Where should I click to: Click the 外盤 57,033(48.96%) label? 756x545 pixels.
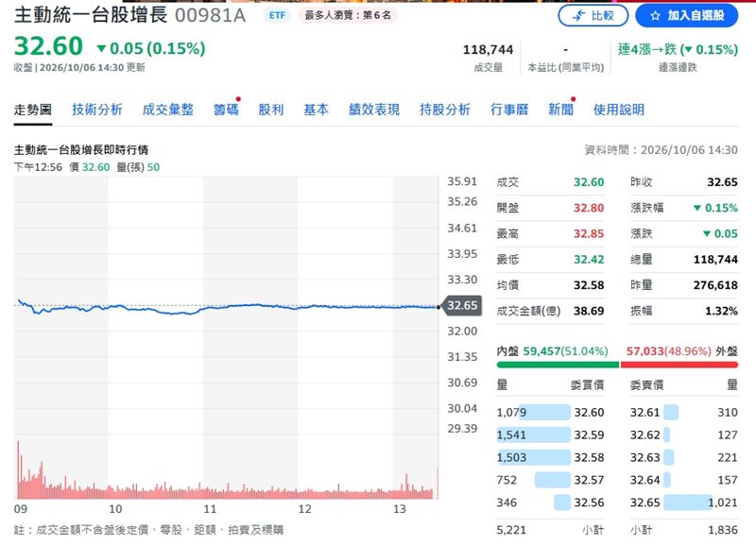[x=681, y=351]
